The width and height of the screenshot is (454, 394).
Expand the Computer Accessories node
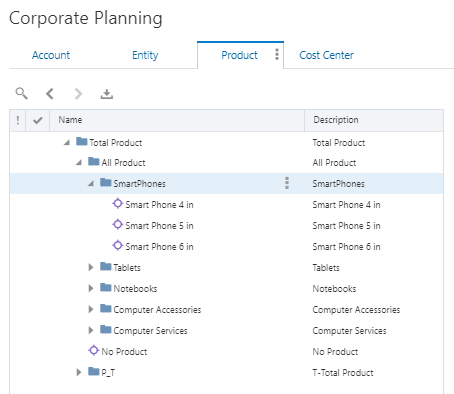coord(91,309)
